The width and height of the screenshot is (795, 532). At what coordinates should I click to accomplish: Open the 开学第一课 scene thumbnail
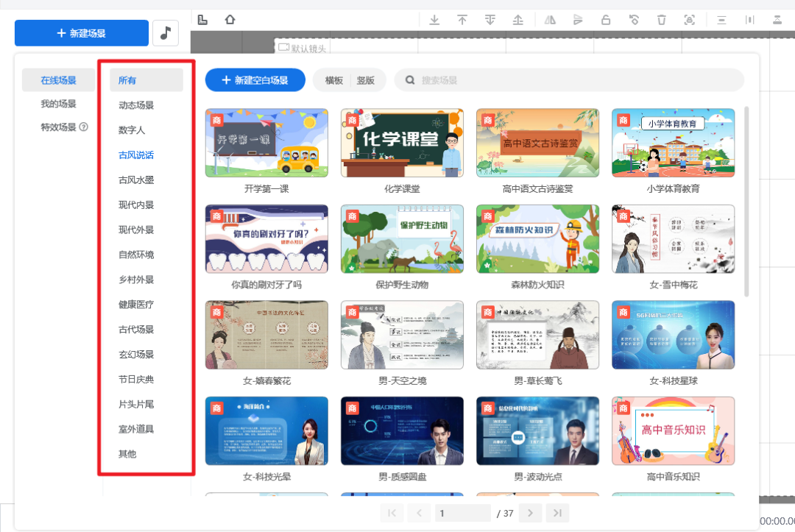coord(266,143)
